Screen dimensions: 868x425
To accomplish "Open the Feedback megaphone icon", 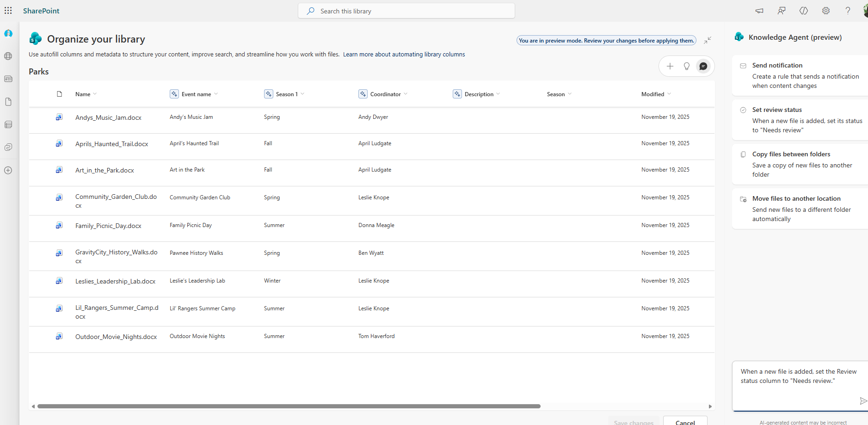I will (759, 11).
